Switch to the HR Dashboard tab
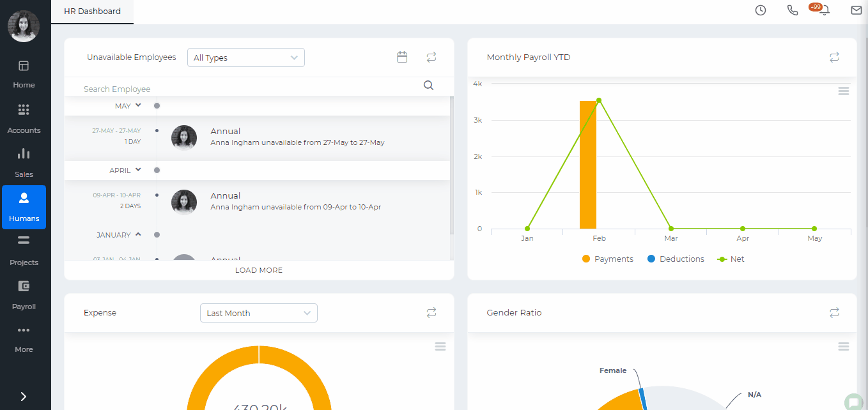 [x=92, y=11]
